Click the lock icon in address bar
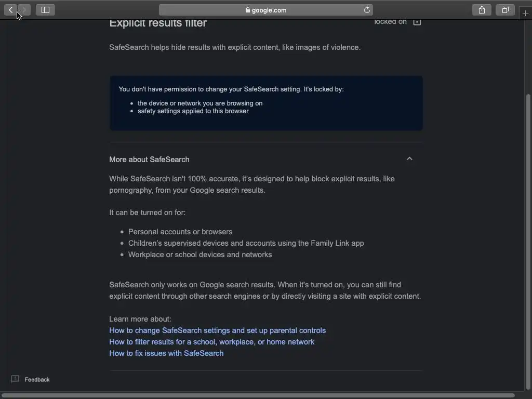This screenshot has height=399, width=532. [x=248, y=10]
